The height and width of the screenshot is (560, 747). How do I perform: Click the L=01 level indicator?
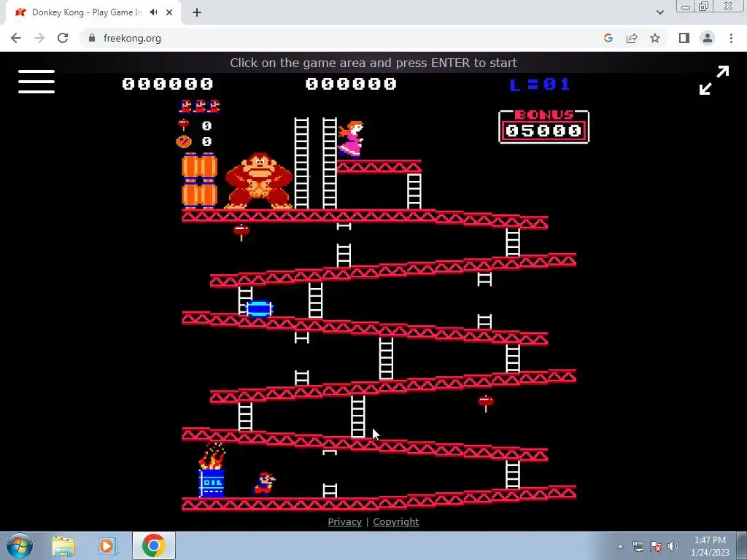pos(540,85)
